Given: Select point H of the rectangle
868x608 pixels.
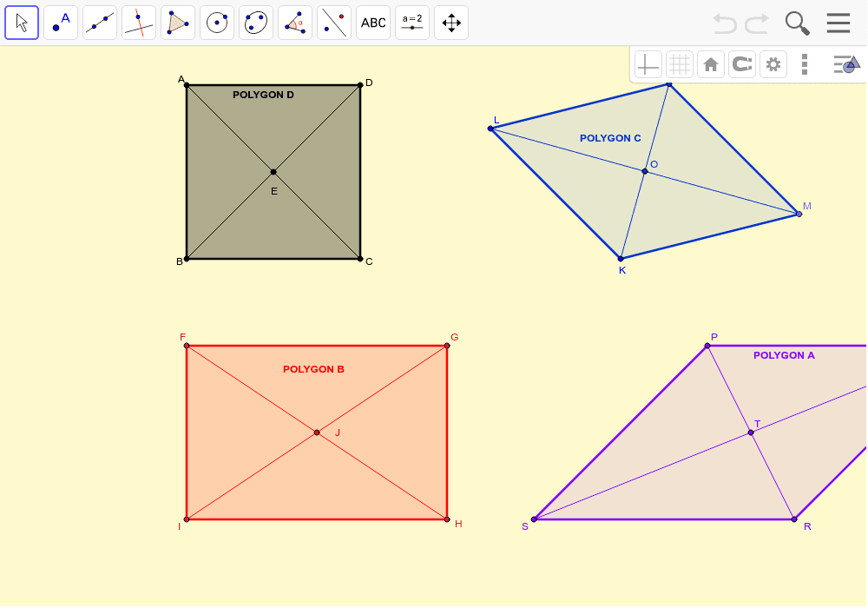Looking at the screenshot, I should coord(447,519).
